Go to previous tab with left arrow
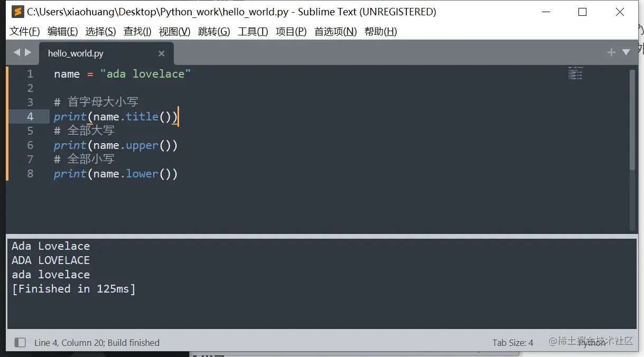The width and height of the screenshot is (644, 357). [16, 52]
